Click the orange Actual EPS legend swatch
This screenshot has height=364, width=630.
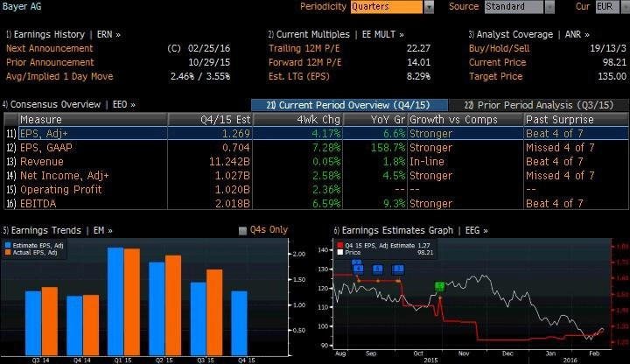pyautogui.click(x=8, y=253)
